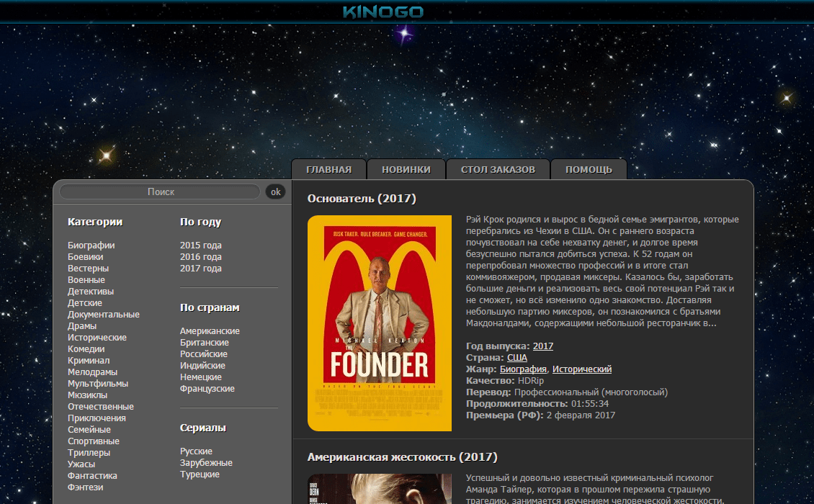Viewport: 814px width, 504px height.
Task: Open the Мелодрамы category
Action: pos(92,372)
